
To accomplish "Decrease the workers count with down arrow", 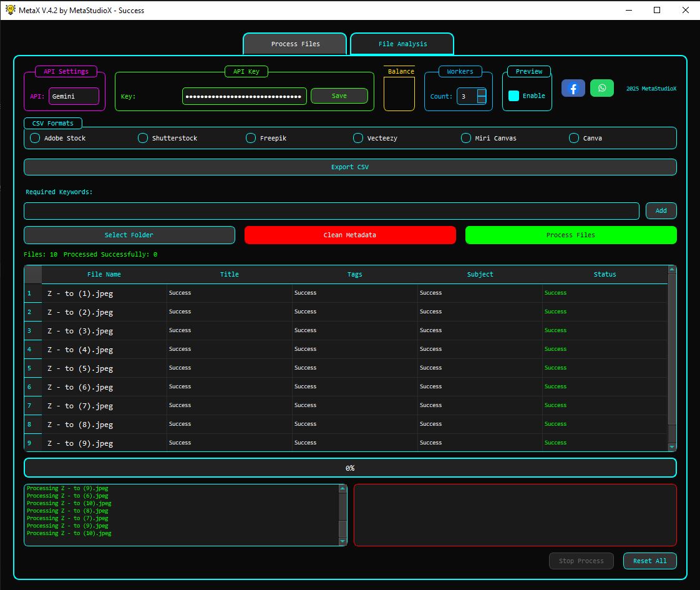I will click(481, 100).
